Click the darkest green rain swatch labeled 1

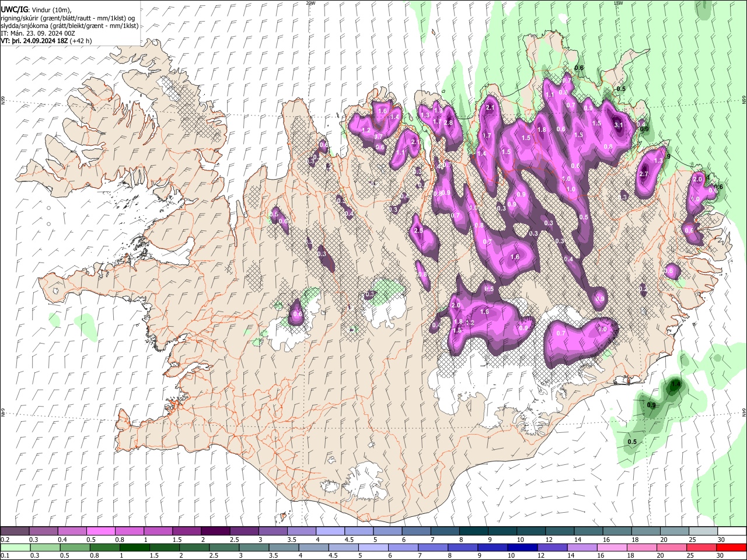click(x=135, y=547)
